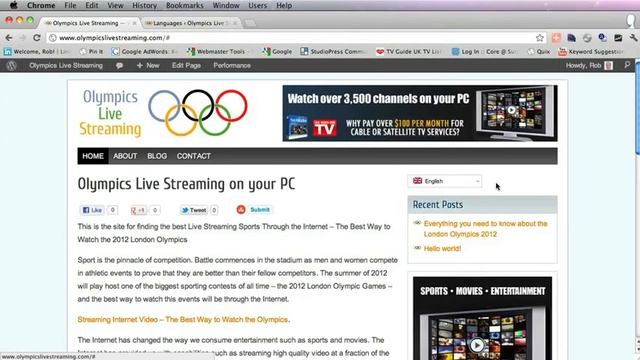640x360 pixels.
Task: Open the New content admin menu
Action: tap(148, 65)
